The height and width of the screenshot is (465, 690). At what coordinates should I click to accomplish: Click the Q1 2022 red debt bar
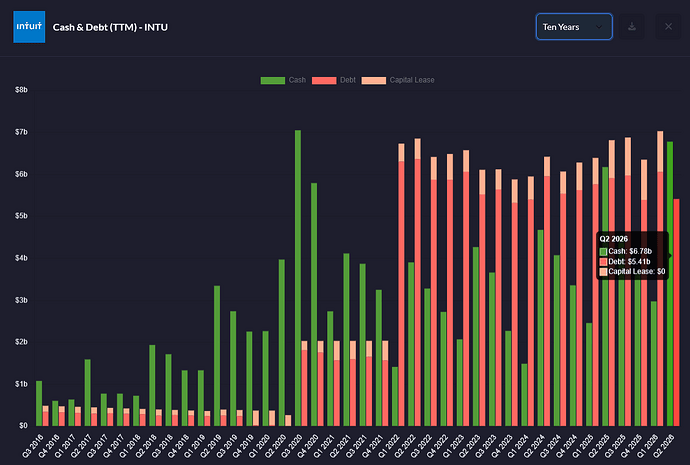point(401,293)
